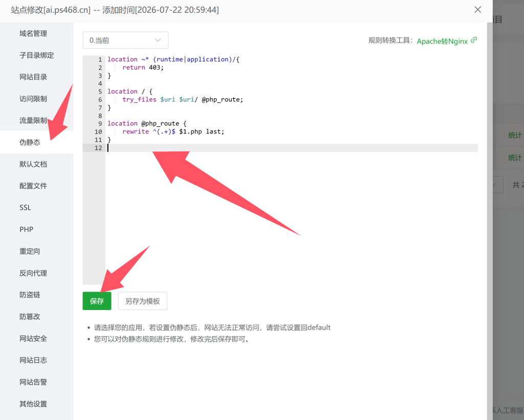Click the first location runtime|application line

click(x=173, y=59)
